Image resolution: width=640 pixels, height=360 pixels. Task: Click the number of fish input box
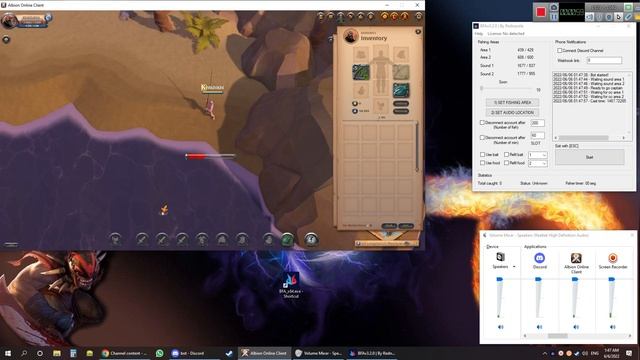tap(537, 123)
